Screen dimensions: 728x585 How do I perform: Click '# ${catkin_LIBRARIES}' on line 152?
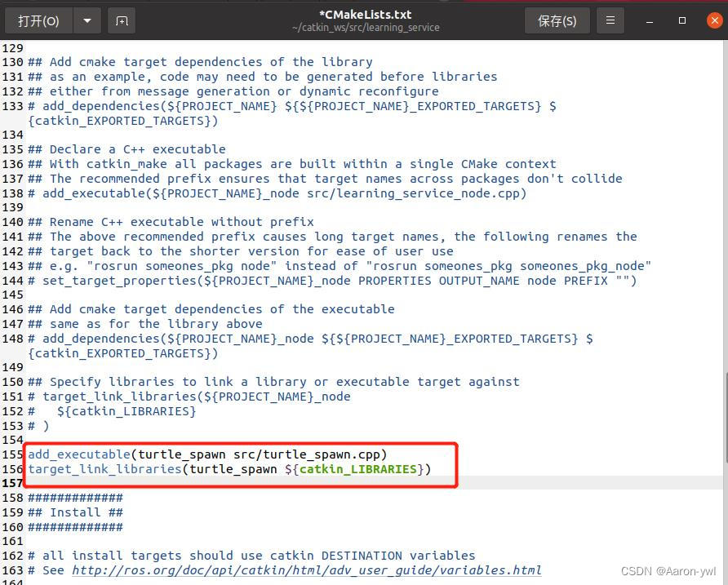click(x=112, y=411)
